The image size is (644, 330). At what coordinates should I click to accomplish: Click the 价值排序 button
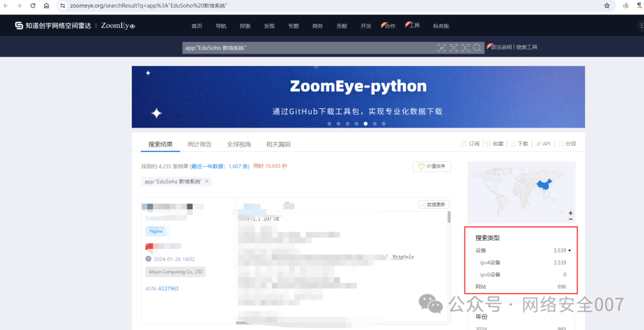click(x=432, y=167)
